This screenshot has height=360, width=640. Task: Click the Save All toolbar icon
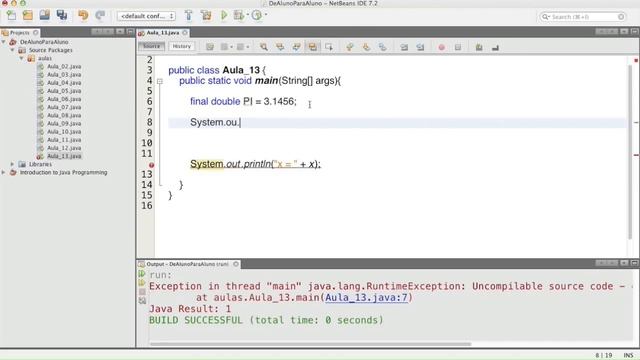tap(62, 16)
